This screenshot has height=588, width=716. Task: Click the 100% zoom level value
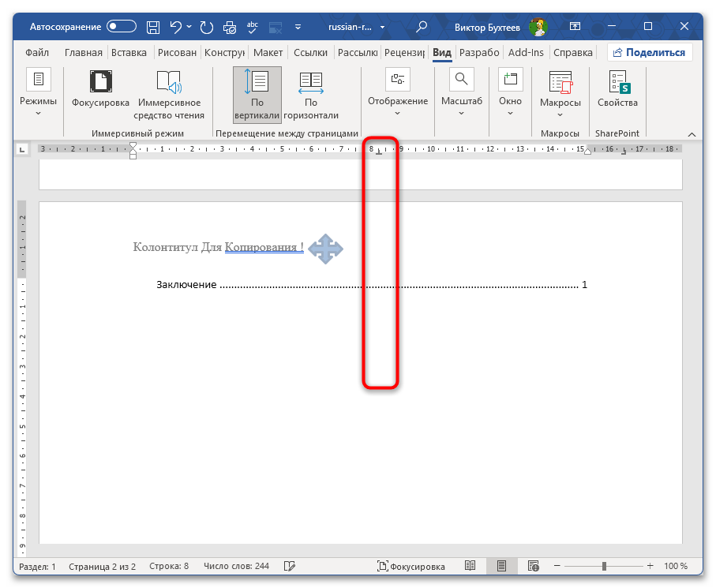[676, 566]
